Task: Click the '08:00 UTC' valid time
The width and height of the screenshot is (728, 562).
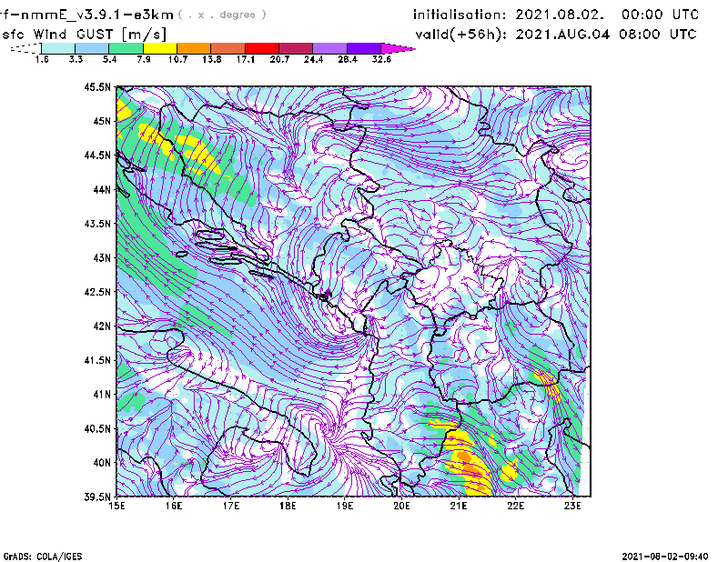Action: (x=659, y=35)
